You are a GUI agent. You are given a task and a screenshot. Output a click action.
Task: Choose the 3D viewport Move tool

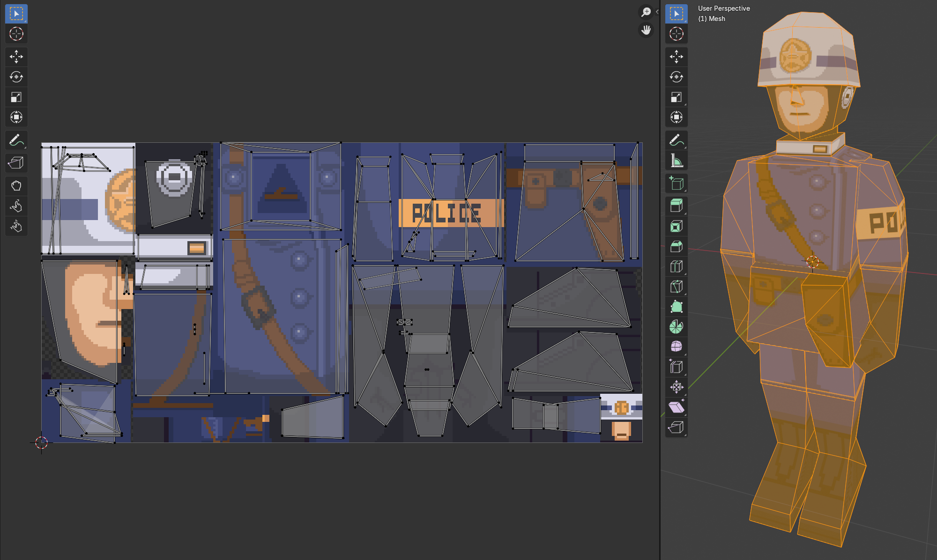point(677,57)
